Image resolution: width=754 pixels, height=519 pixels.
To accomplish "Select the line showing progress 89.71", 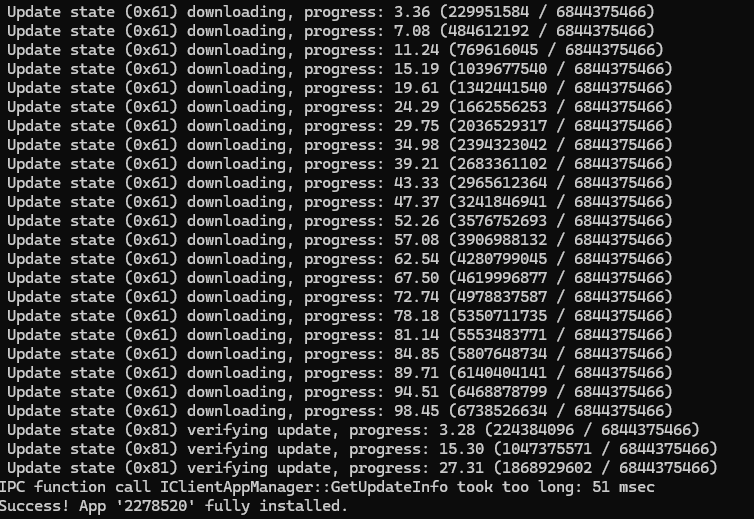I will [x=339, y=373].
